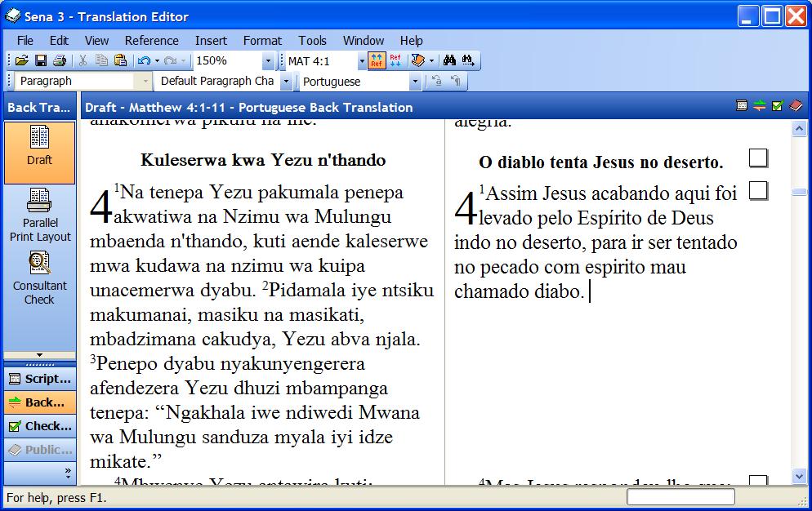Open the File menu
This screenshot has width=812, height=511.
coord(25,40)
